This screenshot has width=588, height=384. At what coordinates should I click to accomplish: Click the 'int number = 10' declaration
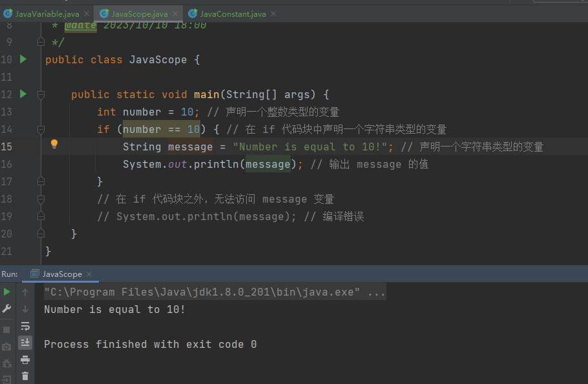tap(148, 112)
